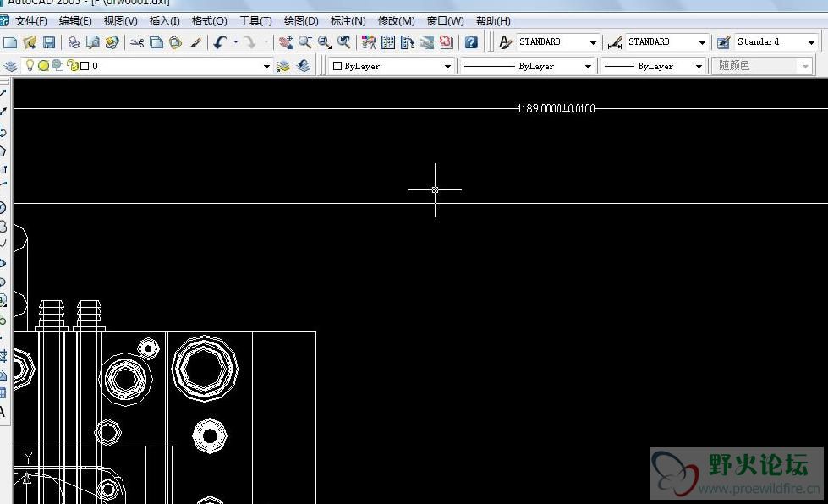
Task: Open the Markup Set Manager icon
Action: coord(447,42)
